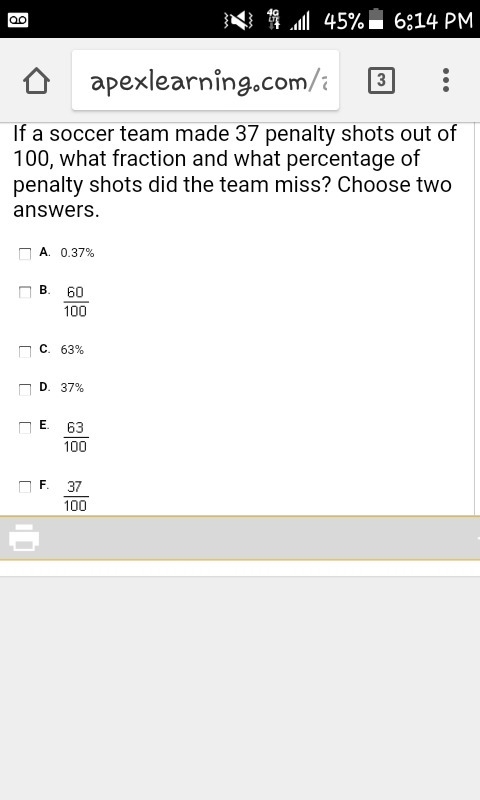
Task: Open the three-dot browser menu
Action: pyautogui.click(x=446, y=80)
